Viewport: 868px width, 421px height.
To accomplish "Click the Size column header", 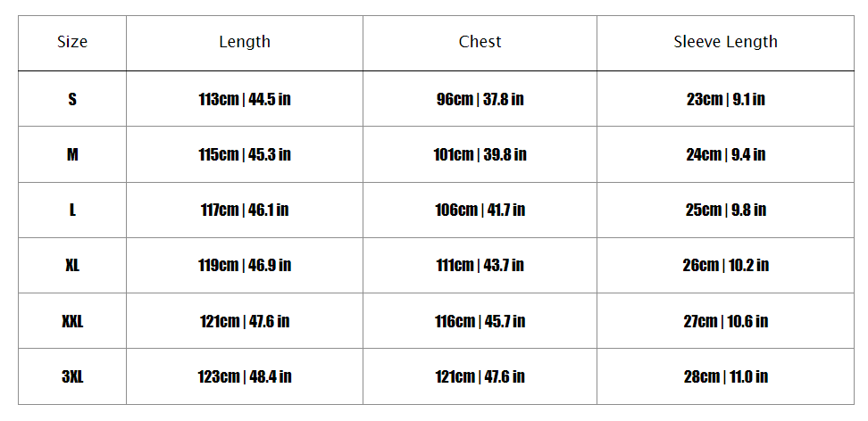I will (x=72, y=42).
